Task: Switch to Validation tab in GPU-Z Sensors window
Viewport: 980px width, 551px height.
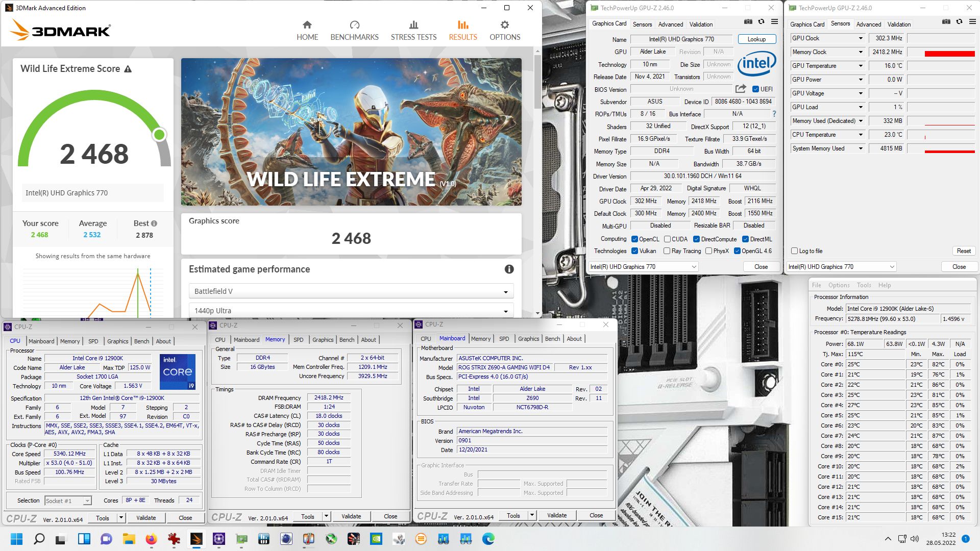Action: point(899,24)
